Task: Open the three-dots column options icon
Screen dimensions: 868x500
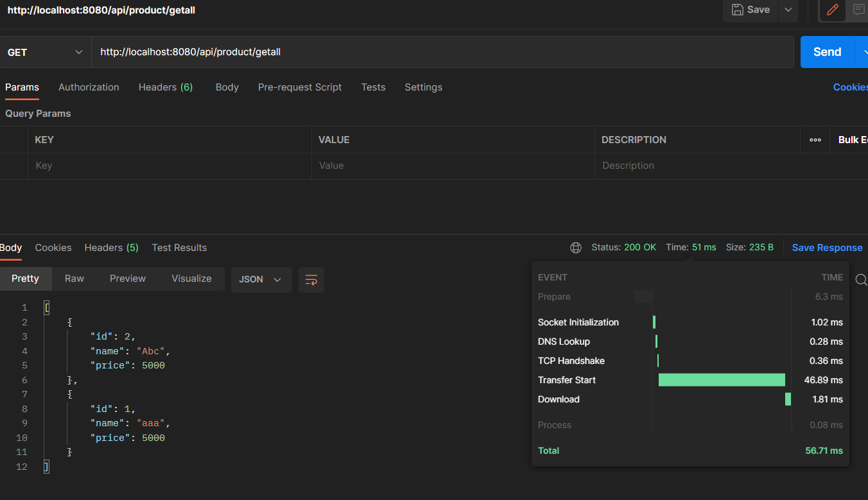Action: 815,140
